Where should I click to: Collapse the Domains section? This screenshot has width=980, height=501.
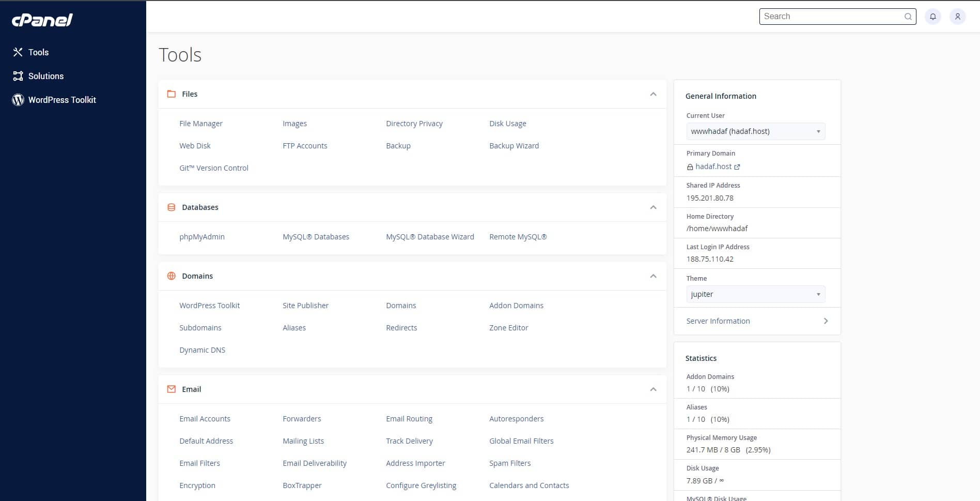point(653,276)
